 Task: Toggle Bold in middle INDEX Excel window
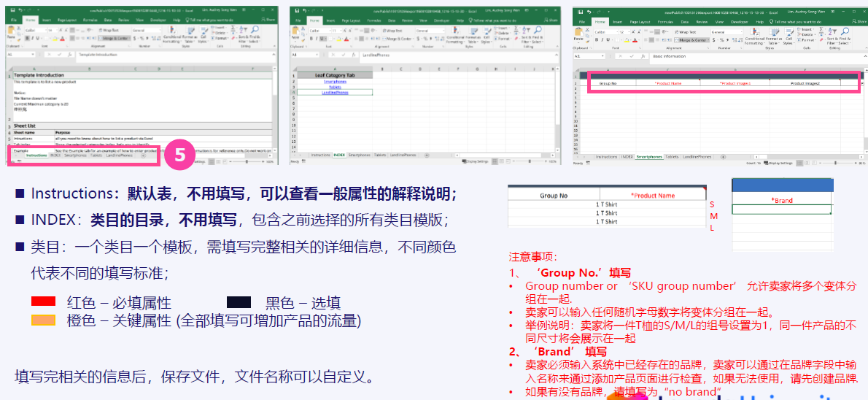(311, 38)
